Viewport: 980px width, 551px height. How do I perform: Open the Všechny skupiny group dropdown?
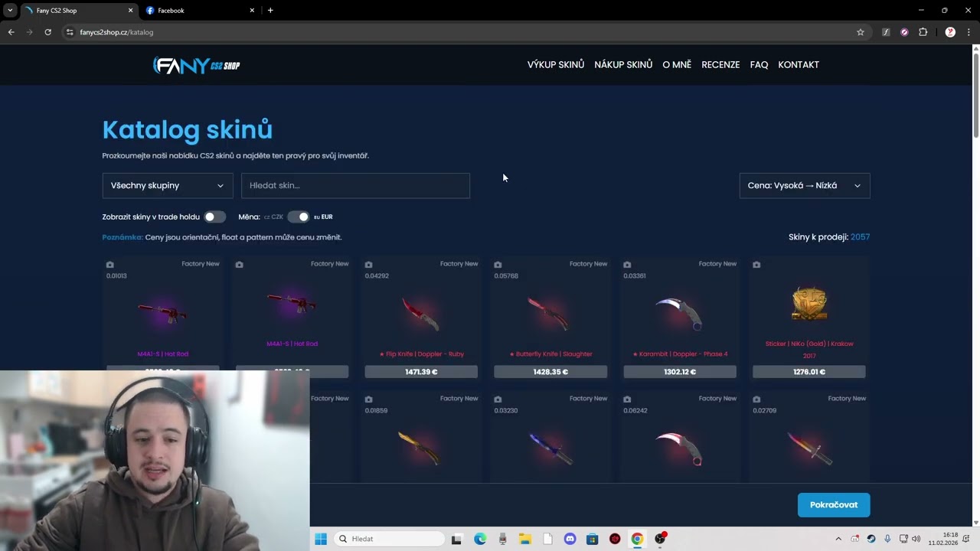(168, 185)
